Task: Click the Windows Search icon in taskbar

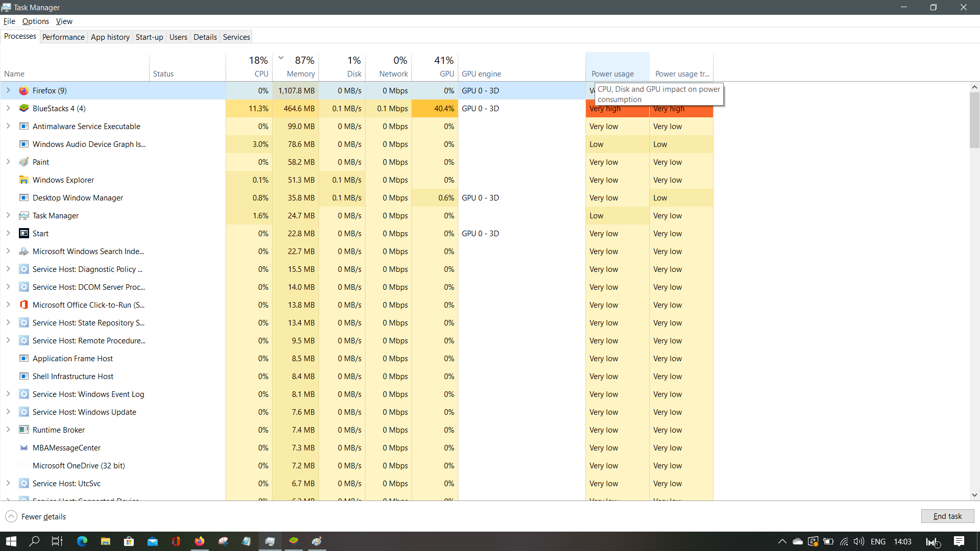Action: click(x=34, y=541)
